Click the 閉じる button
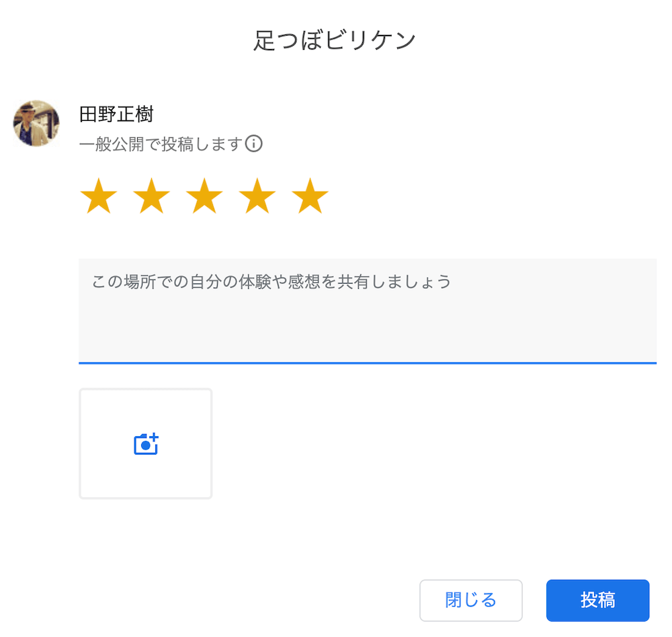This screenshot has height=637, width=672. pos(470,600)
